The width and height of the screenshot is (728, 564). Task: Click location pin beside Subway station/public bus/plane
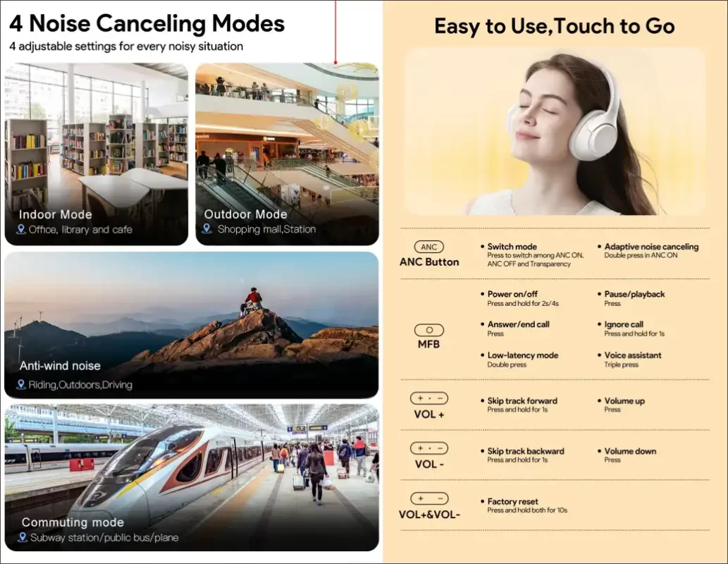click(22, 537)
